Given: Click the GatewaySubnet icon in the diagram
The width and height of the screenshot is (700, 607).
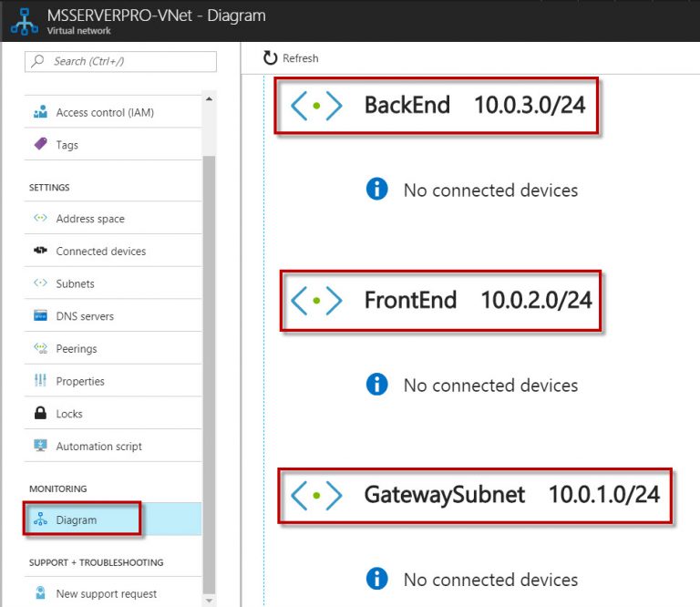Looking at the screenshot, I should tap(316, 496).
